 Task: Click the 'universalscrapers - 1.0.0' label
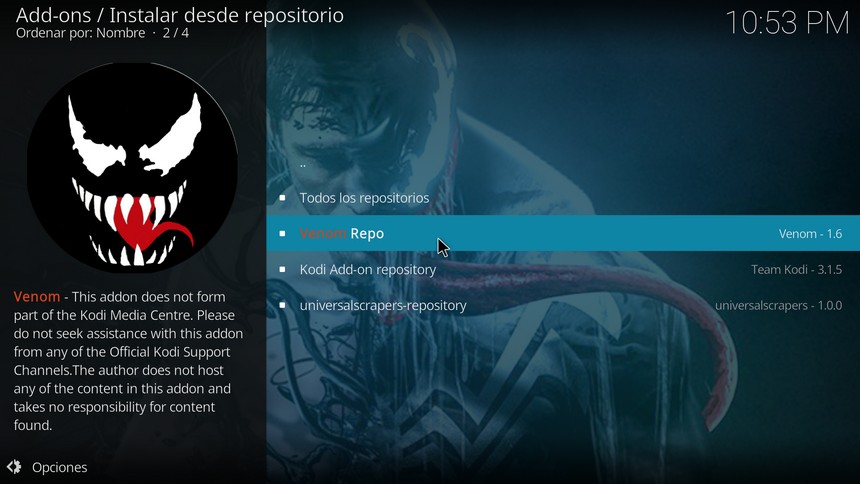[x=778, y=305]
